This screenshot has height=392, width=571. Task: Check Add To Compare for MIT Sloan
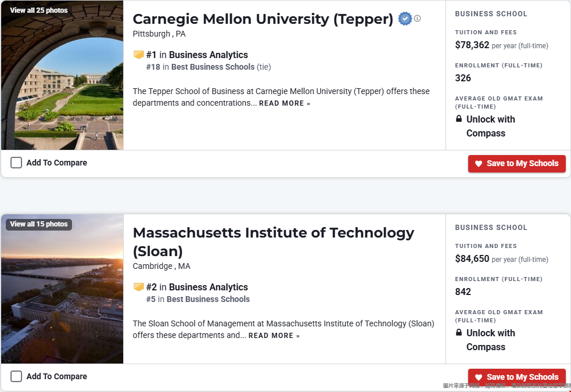[16, 376]
